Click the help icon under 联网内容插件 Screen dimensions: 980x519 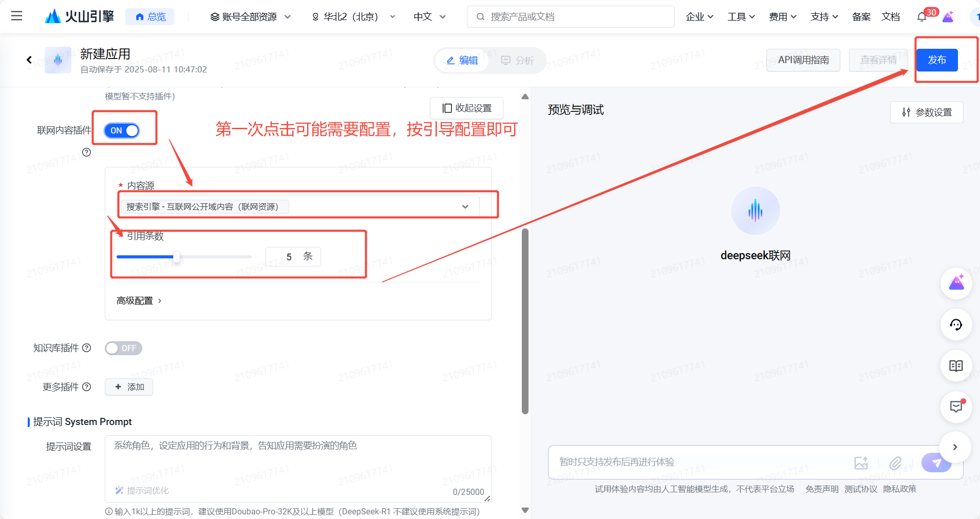coord(86,152)
